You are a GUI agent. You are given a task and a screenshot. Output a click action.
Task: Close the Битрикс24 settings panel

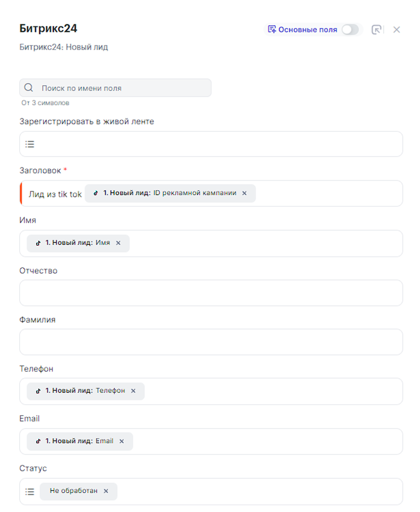[x=396, y=30]
